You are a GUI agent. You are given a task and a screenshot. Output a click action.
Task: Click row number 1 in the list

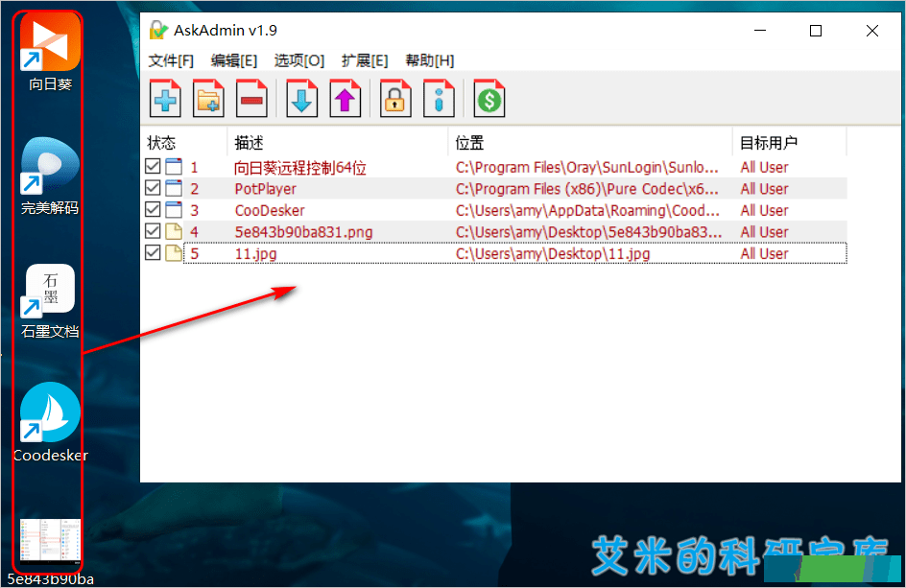coord(194,168)
